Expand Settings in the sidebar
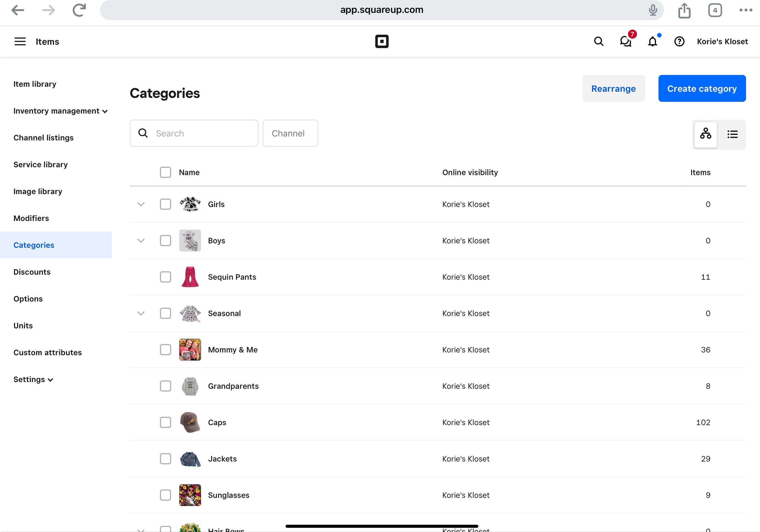Image resolution: width=760 pixels, height=532 pixels. 33,379
